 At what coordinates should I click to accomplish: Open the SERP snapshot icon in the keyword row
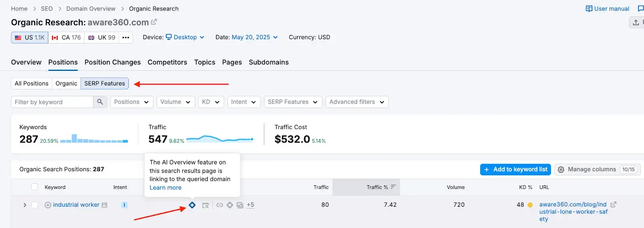(205, 205)
